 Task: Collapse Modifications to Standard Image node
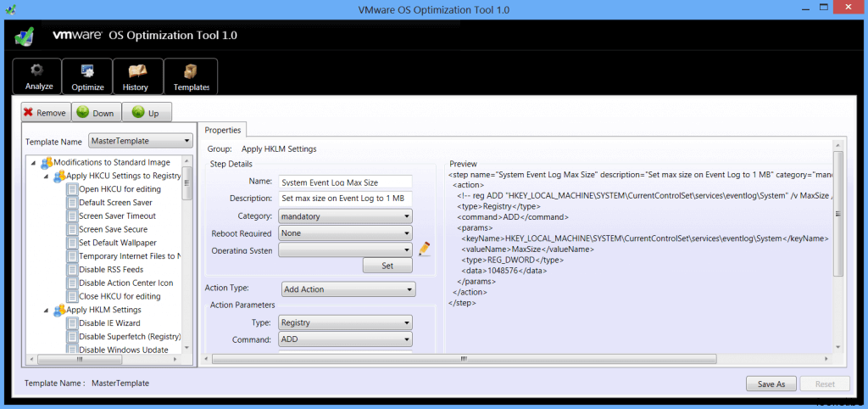pyautogui.click(x=34, y=163)
